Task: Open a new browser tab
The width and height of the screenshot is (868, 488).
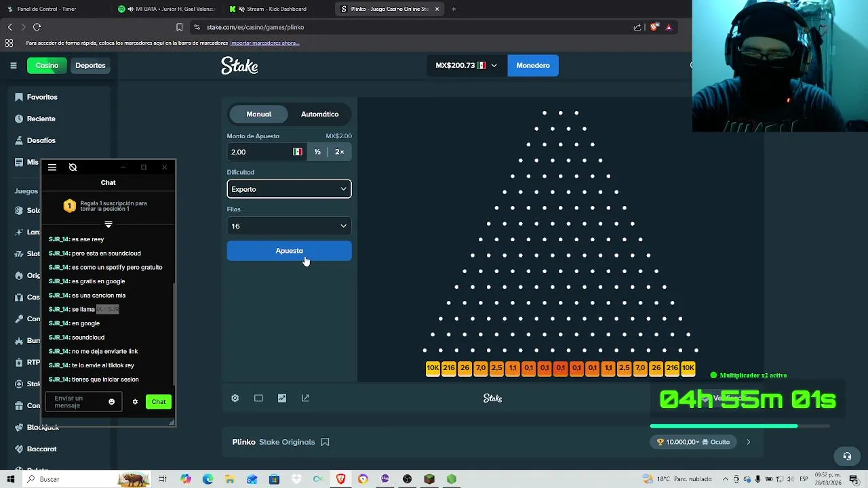Action: point(454,9)
